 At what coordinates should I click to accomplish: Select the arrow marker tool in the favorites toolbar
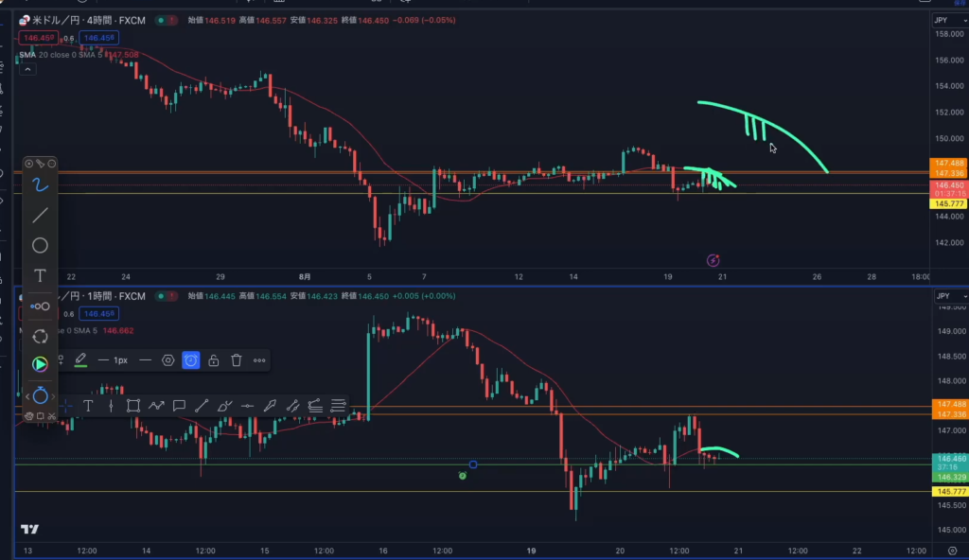(x=270, y=406)
